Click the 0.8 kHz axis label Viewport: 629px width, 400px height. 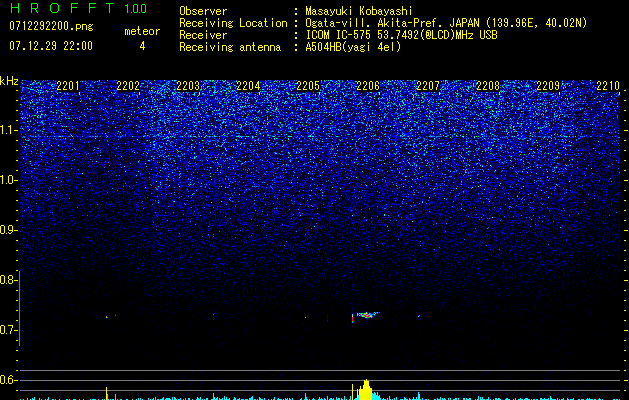point(8,280)
